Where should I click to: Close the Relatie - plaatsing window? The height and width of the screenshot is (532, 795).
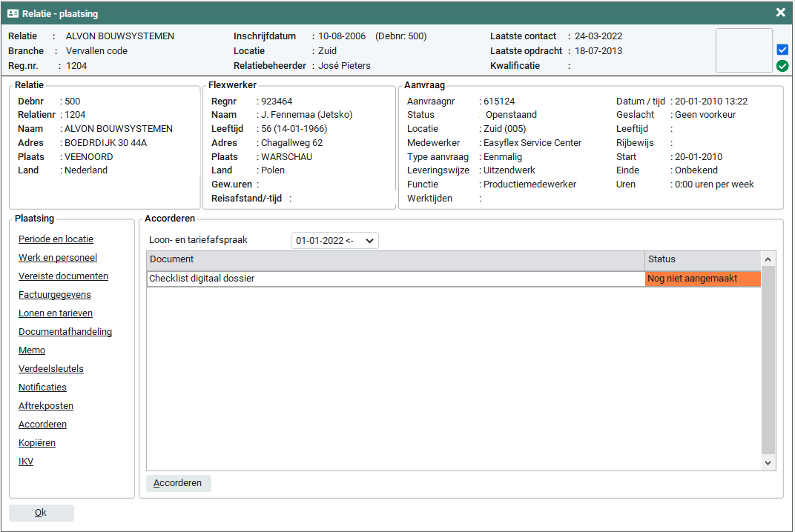[x=780, y=13]
